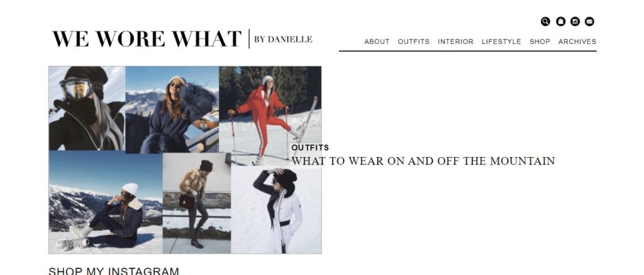Click the By Danielle tagline
644x275 pixels.
tap(283, 40)
